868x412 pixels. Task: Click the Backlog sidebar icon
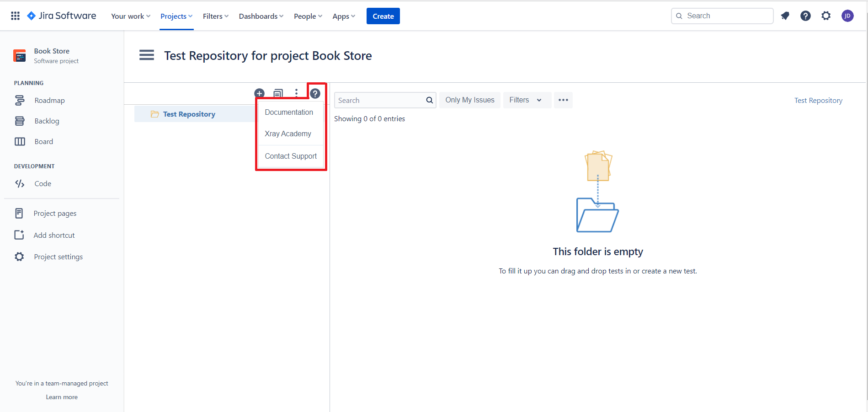click(x=20, y=121)
